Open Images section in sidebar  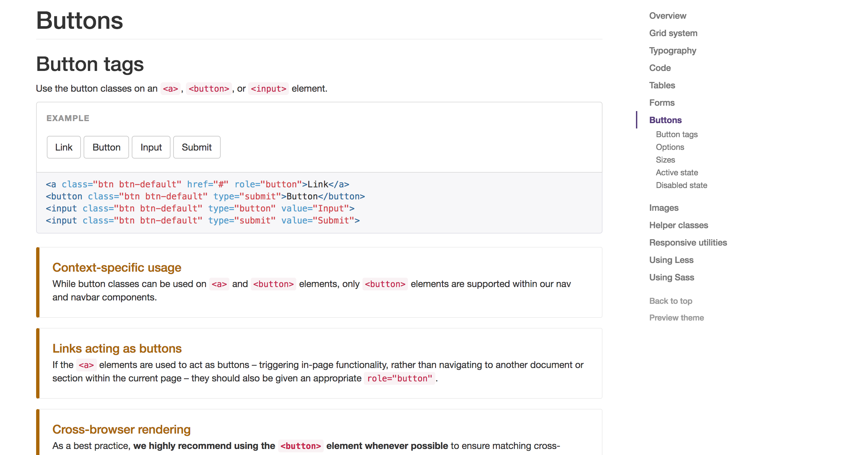click(x=664, y=208)
